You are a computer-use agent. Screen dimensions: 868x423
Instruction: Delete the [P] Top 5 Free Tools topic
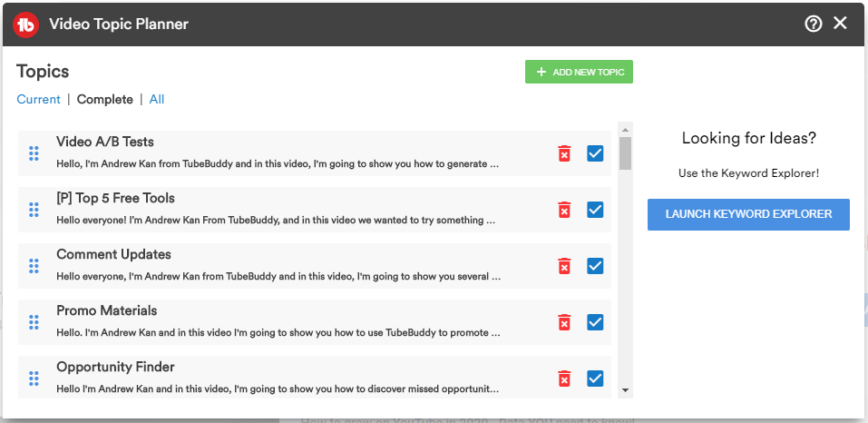564,210
